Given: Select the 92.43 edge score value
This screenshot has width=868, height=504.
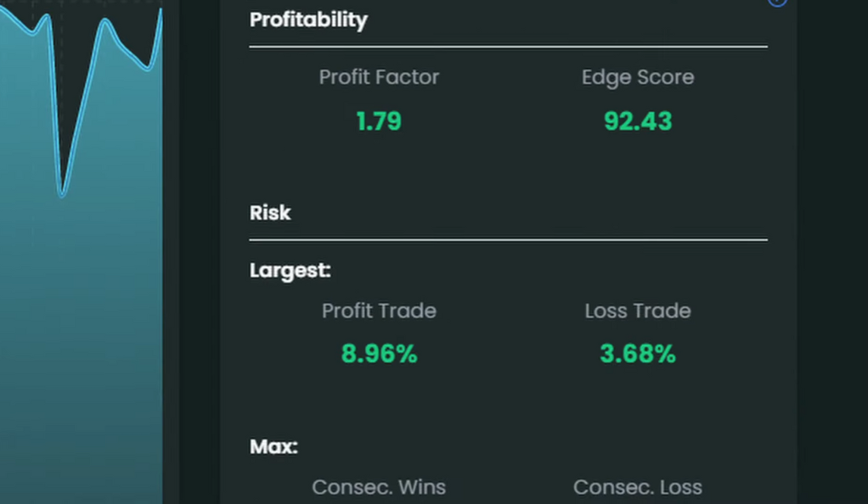Looking at the screenshot, I should tap(638, 121).
